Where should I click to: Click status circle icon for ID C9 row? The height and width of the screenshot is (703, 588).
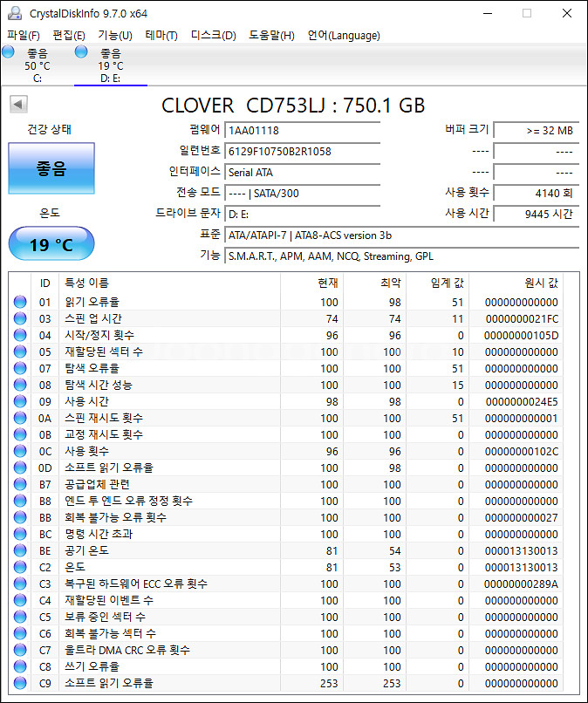pyautogui.click(x=20, y=683)
